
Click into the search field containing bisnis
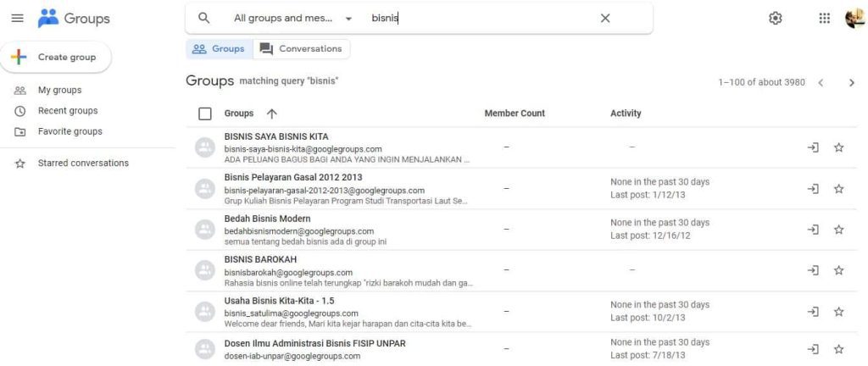click(x=481, y=19)
